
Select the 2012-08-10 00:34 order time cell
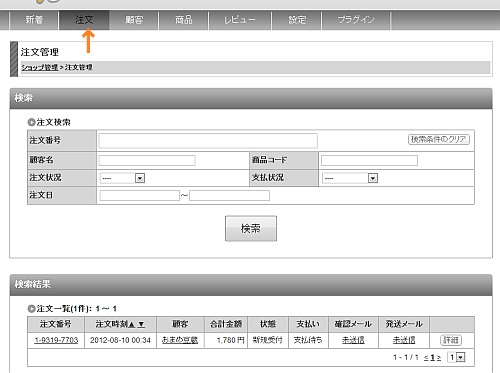(x=120, y=340)
